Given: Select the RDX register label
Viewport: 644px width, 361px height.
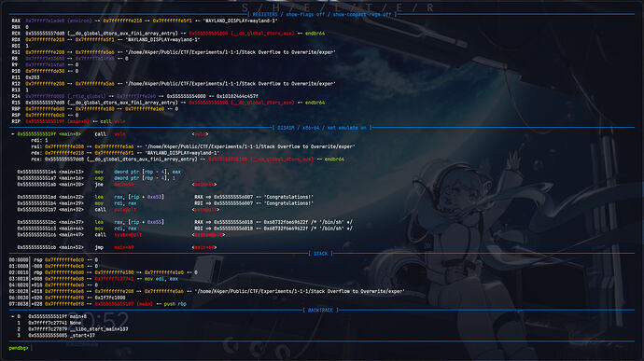Looking at the screenshot, I should click(16, 40).
